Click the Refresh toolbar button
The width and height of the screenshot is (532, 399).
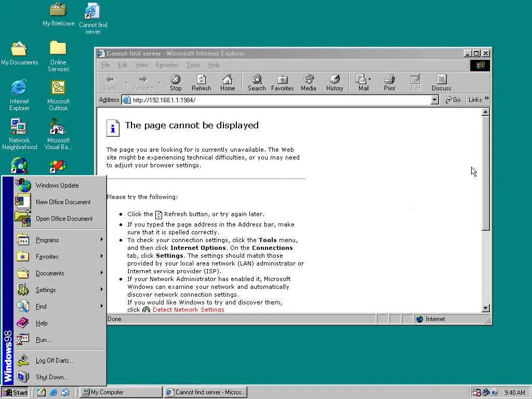pos(201,83)
